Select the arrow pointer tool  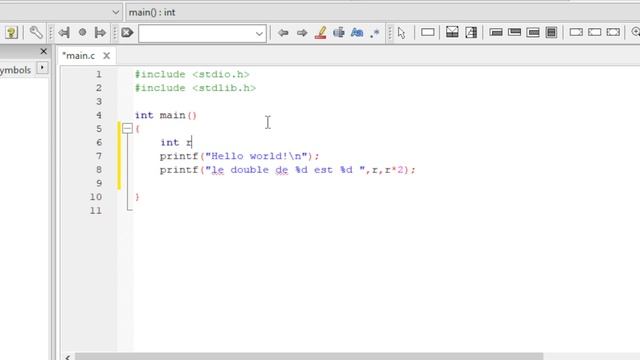pyautogui.click(x=402, y=33)
